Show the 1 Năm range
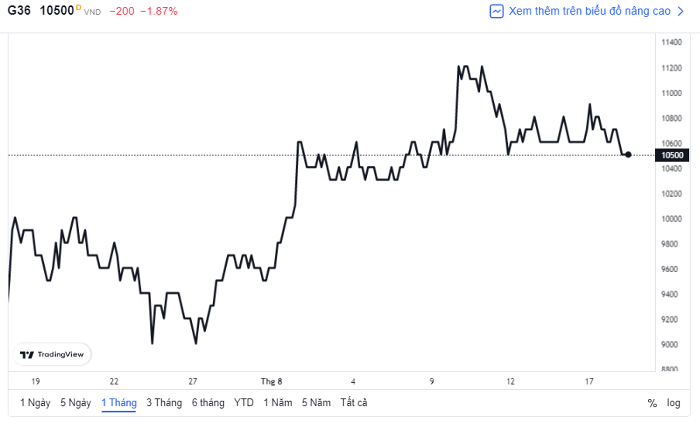Image resolution: width=700 pixels, height=424 pixels. click(278, 403)
